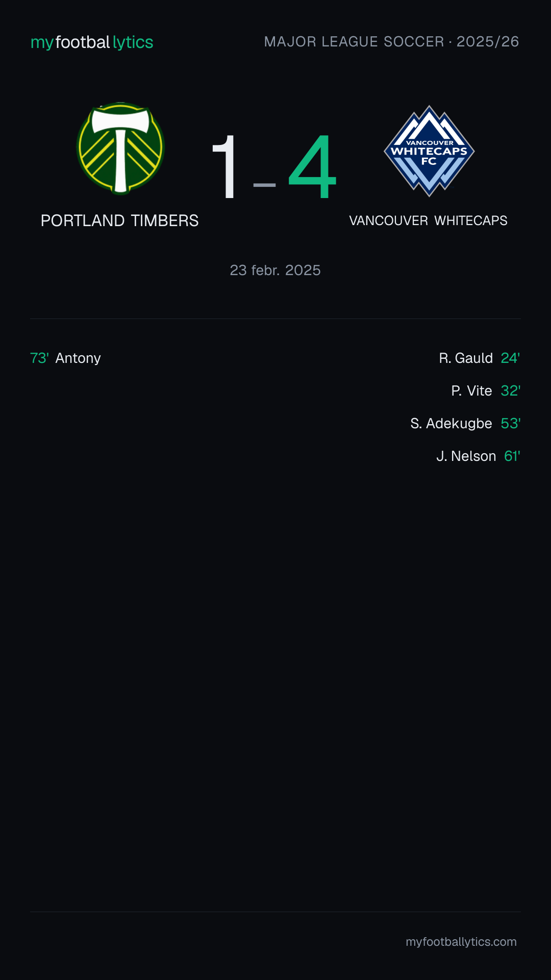The height and width of the screenshot is (980, 551).
Task: Select the Vancouver Whitecaps team name
Action: 428,220
